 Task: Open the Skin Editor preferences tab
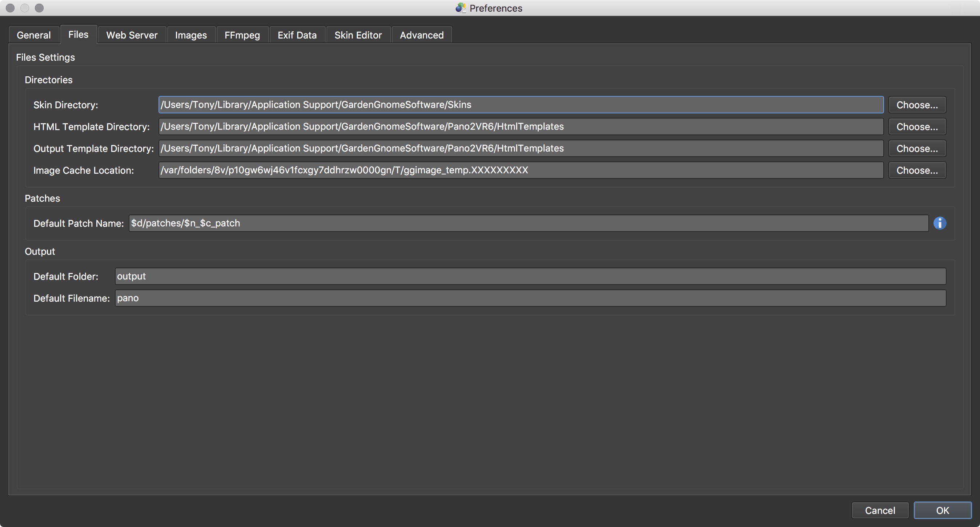point(358,35)
